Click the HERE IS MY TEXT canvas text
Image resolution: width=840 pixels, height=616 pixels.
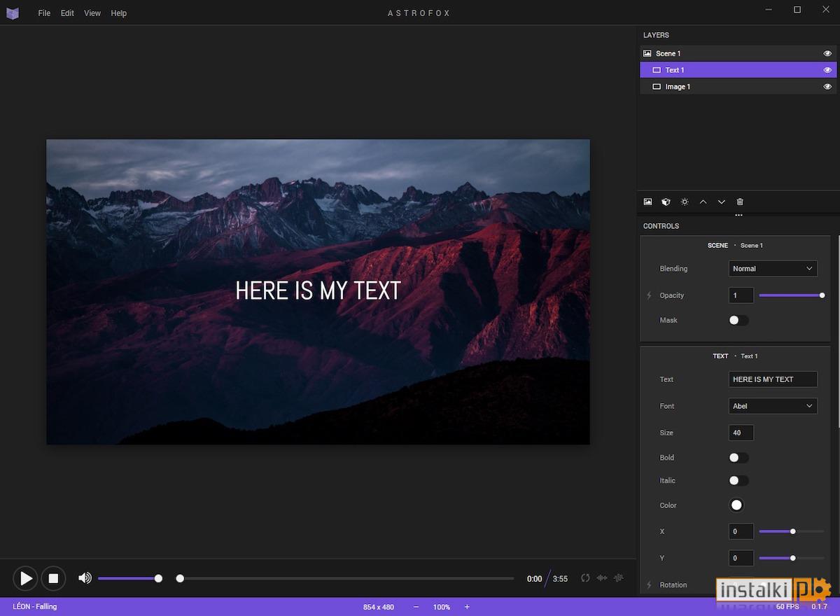pos(318,290)
